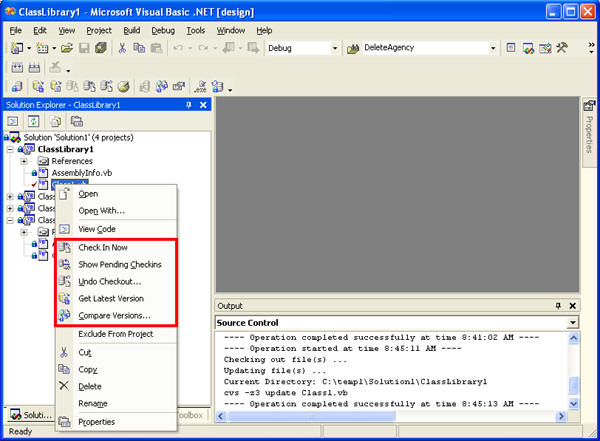Viewport: 600px width, 441px height.
Task: Click the Navigate Forward toolbar icon
Action: [x=253, y=48]
